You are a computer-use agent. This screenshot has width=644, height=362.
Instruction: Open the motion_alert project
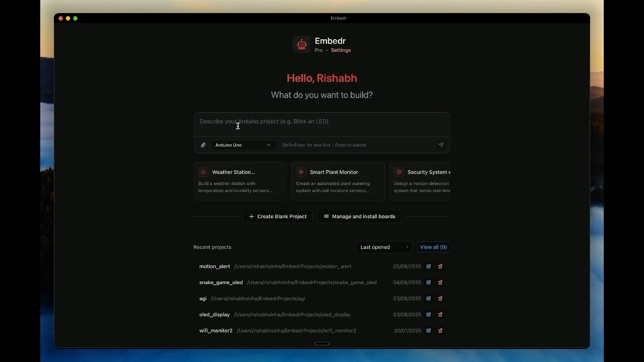(322, 266)
